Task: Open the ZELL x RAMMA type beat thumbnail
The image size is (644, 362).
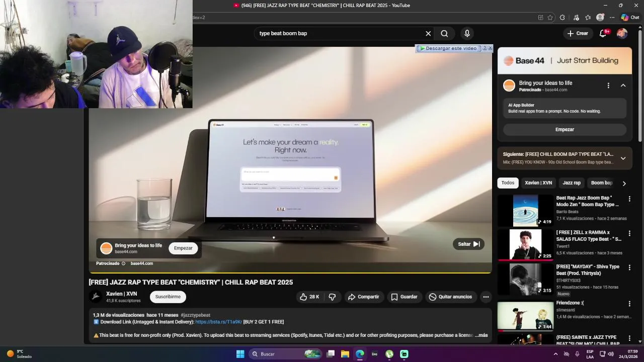Action: [x=525, y=245]
